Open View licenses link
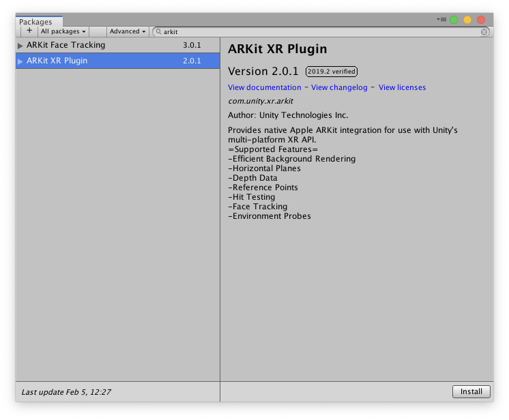Screen dimensions: 509x420 402,87
